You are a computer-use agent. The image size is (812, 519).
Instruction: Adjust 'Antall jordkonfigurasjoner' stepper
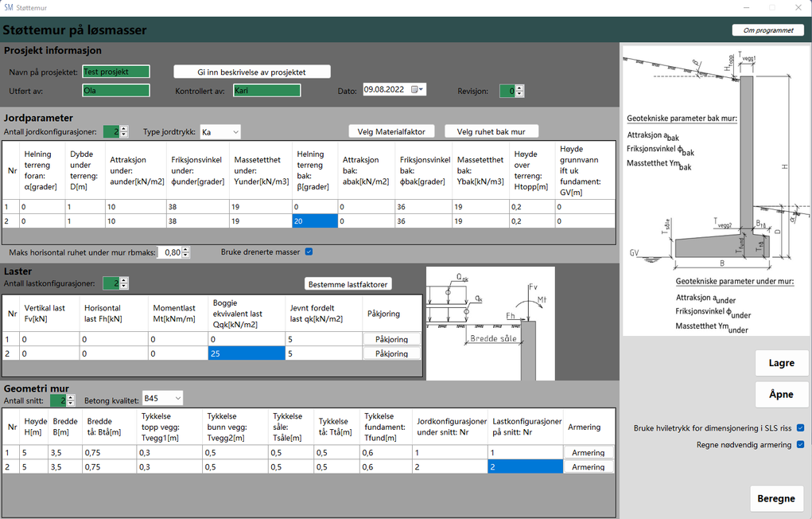pyautogui.click(x=124, y=131)
